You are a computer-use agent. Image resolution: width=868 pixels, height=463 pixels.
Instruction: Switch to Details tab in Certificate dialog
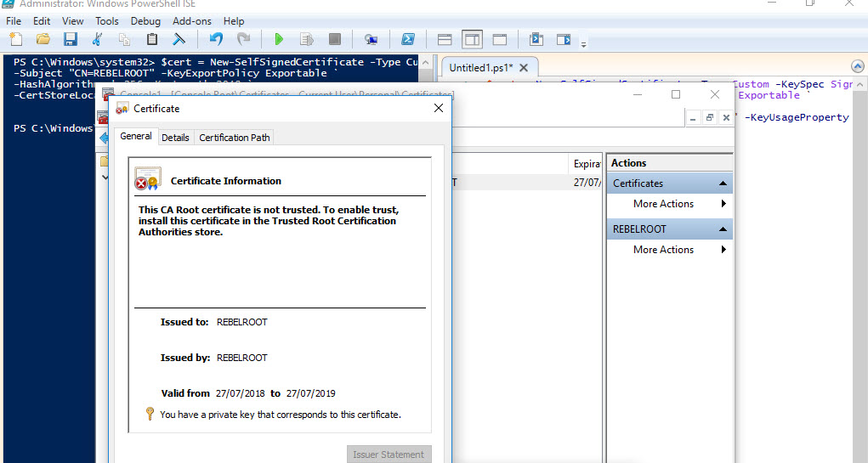point(175,138)
